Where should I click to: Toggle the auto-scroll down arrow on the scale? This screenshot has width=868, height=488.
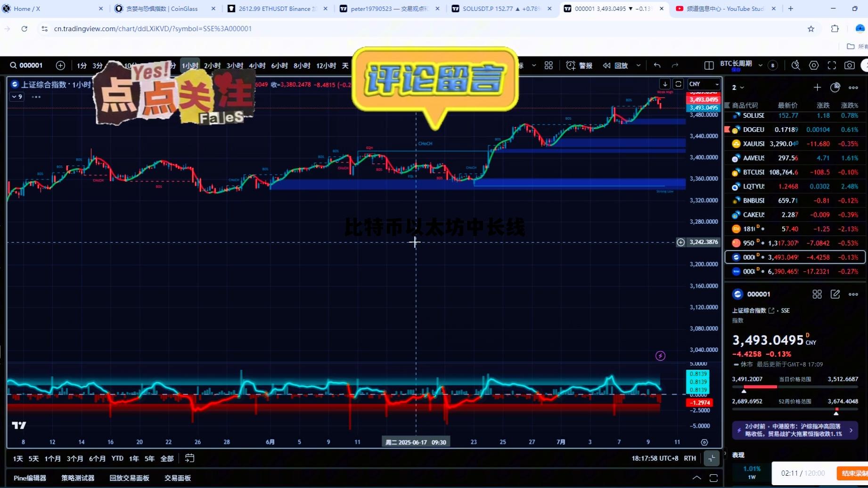point(665,84)
